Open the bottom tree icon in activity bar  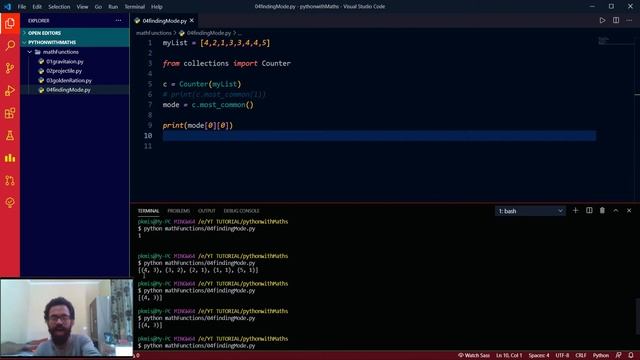pyautogui.click(x=10, y=203)
